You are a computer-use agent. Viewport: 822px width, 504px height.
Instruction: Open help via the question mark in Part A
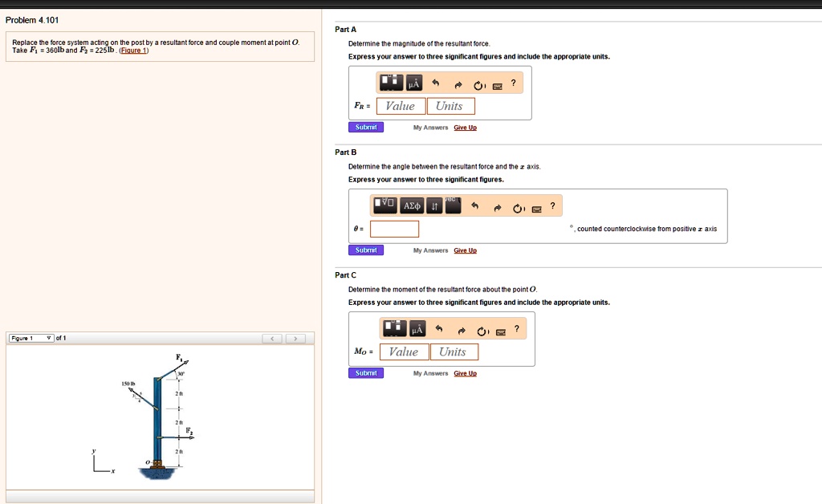[514, 83]
